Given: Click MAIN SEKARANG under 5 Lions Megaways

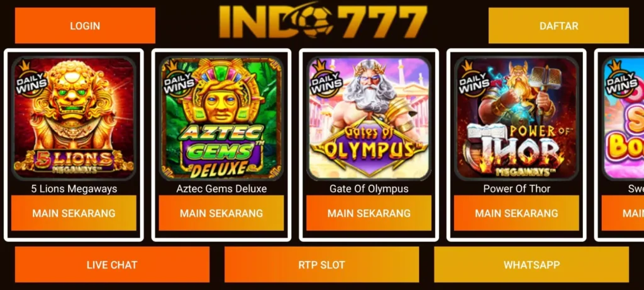Looking at the screenshot, I should (74, 213).
